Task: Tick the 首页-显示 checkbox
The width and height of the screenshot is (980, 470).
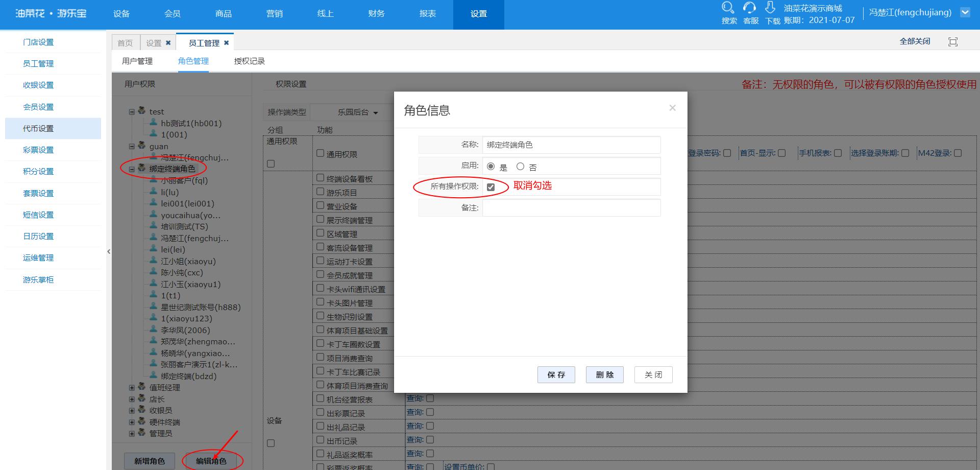Action: coord(782,153)
